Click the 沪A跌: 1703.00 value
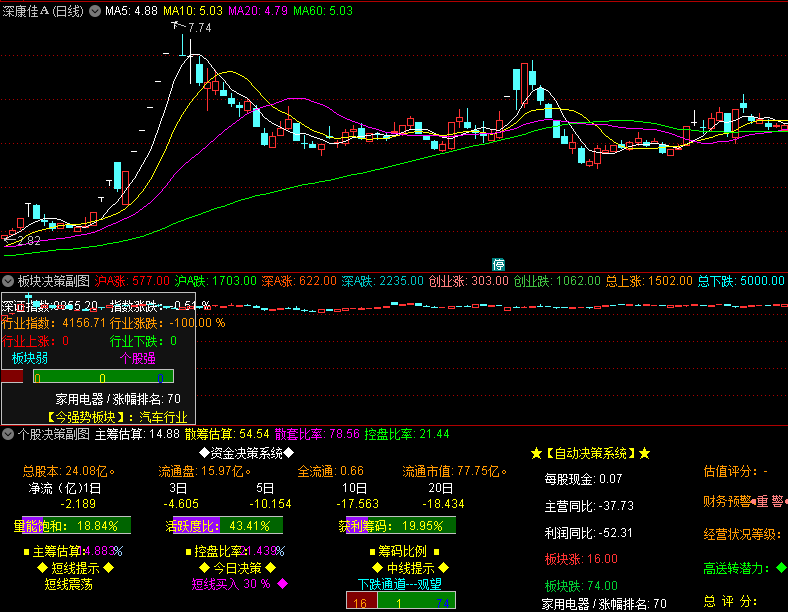Viewport: 788px width, 612px height. (x=216, y=281)
